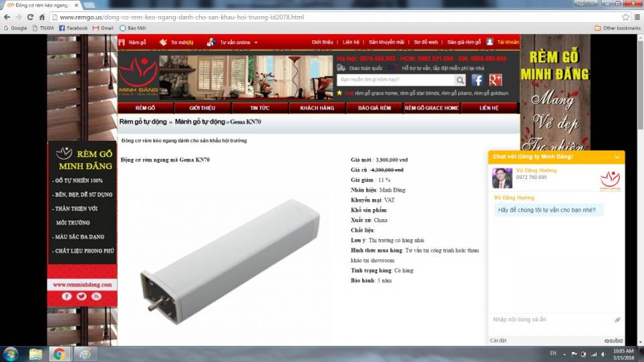Click the RSS icon in the left banner
Viewport: 644px width, 362px height.
(96, 296)
